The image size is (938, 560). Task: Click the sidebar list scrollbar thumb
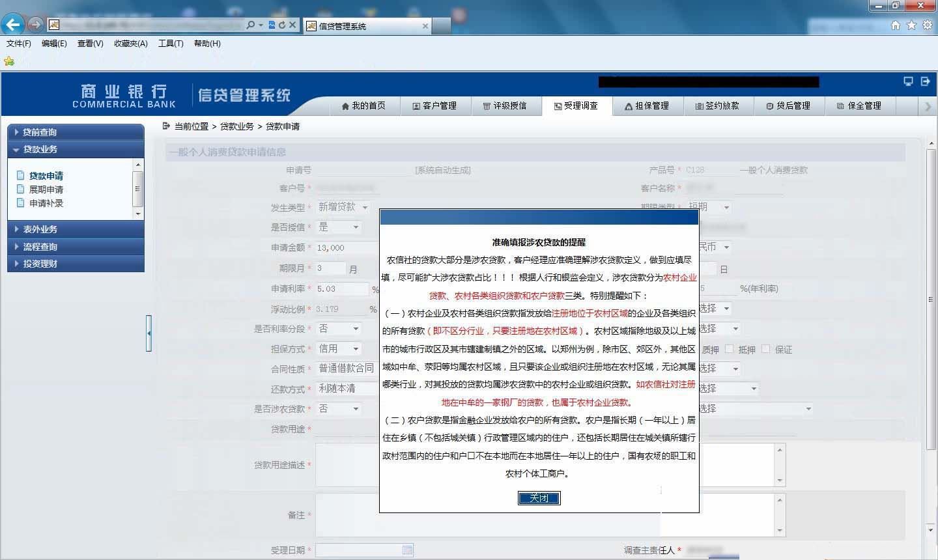pyautogui.click(x=137, y=189)
